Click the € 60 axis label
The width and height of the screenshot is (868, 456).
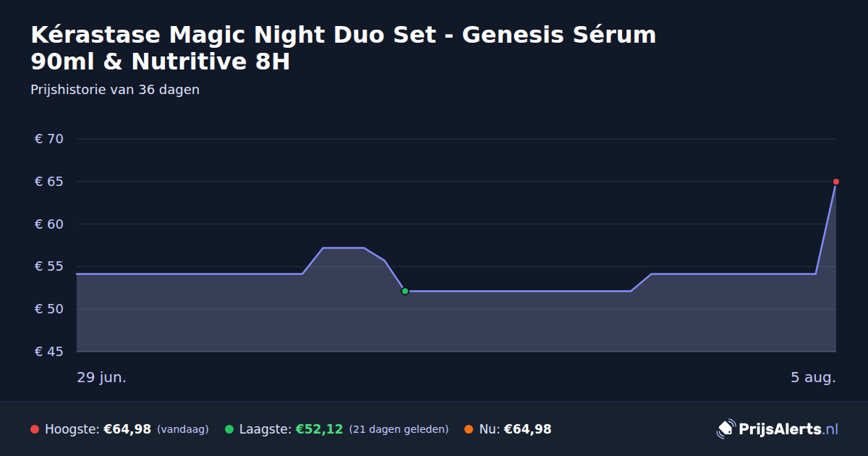49,224
